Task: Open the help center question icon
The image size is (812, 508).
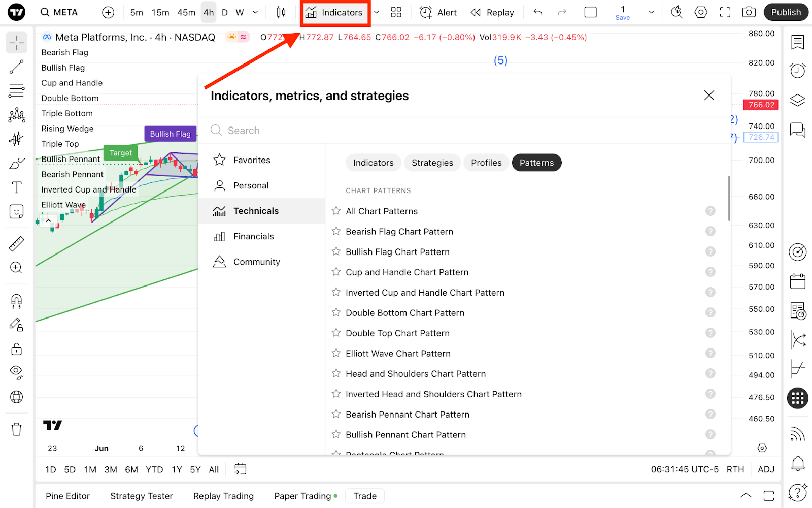Action: pos(798,492)
